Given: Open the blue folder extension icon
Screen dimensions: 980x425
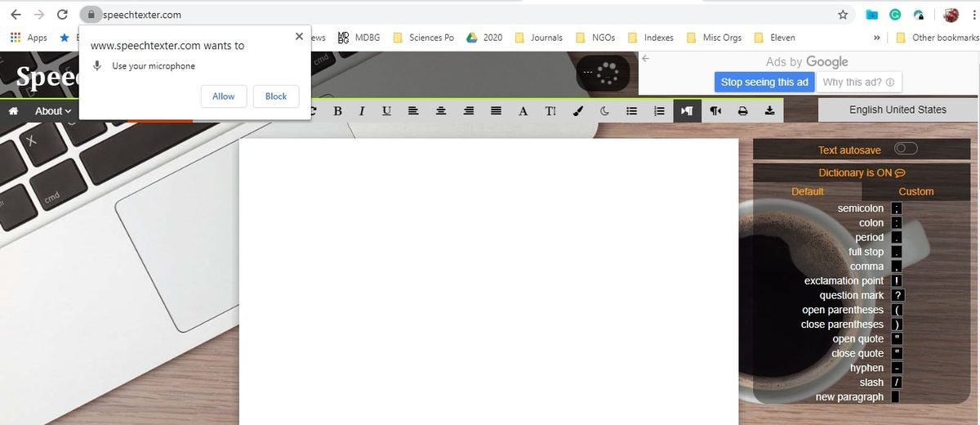Looking at the screenshot, I should coord(871,15).
